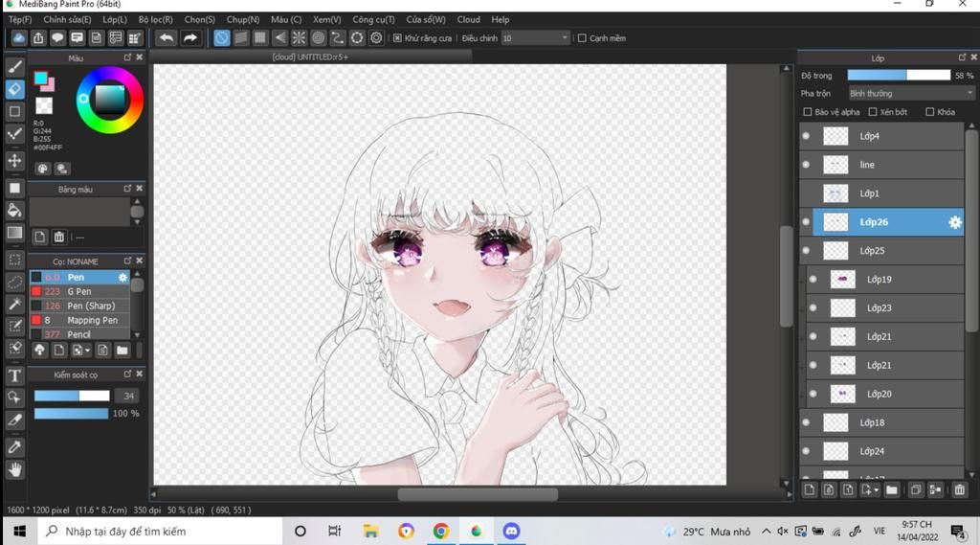Toggle Khử răng cưa checkbox

coord(397,38)
